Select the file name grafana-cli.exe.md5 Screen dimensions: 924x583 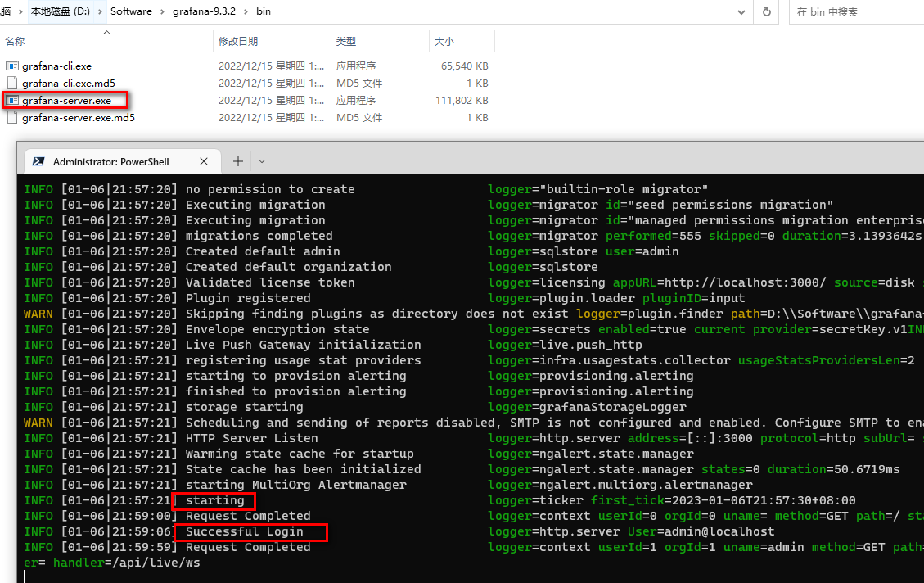pos(69,84)
